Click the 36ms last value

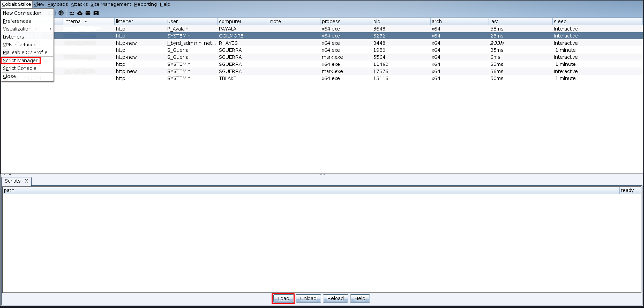coord(497,71)
